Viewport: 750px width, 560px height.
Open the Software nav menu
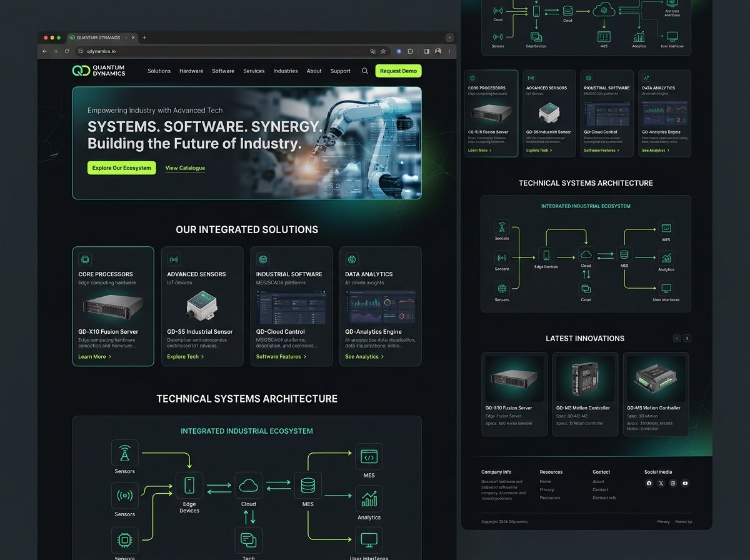click(x=223, y=71)
